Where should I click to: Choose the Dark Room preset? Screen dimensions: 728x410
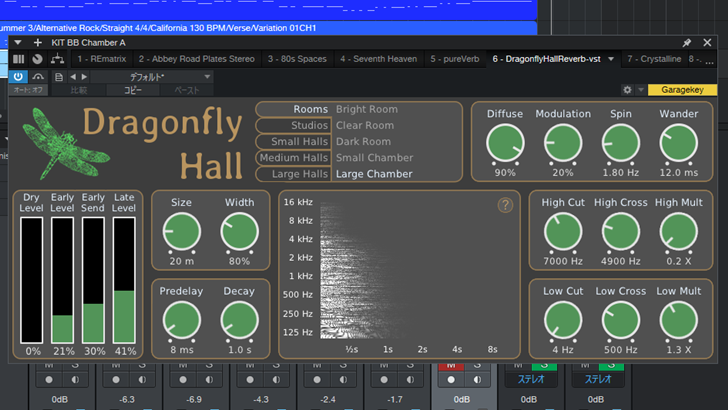coord(363,142)
